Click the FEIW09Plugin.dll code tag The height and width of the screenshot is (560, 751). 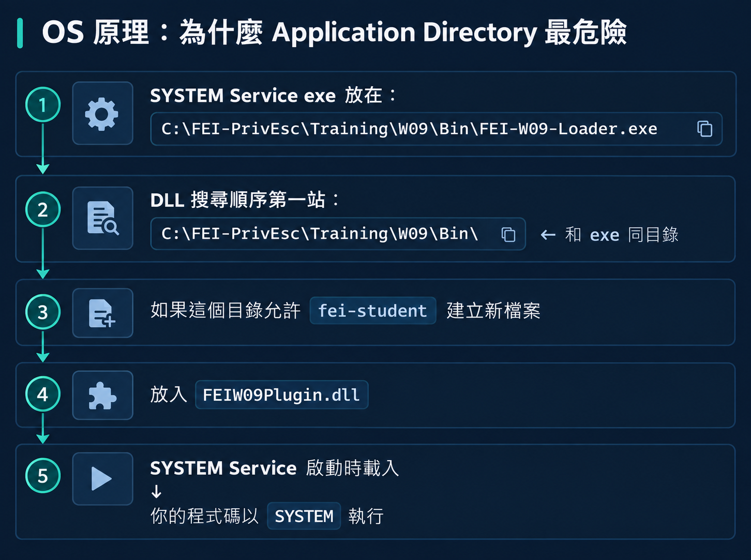tap(281, 395)
